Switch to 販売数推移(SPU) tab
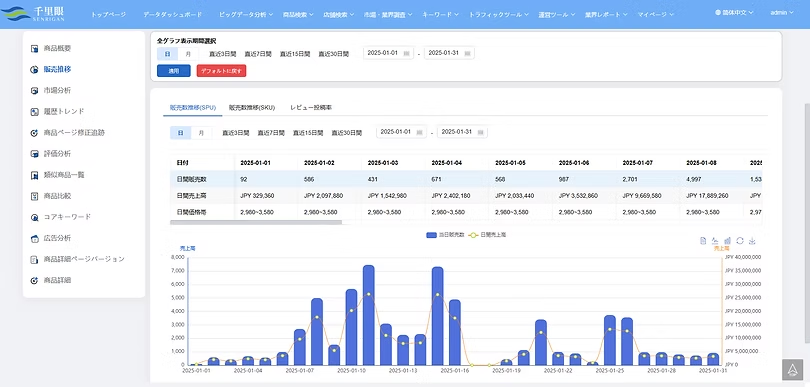The height and width of the screenshot is (387, 810). point(193,108)
